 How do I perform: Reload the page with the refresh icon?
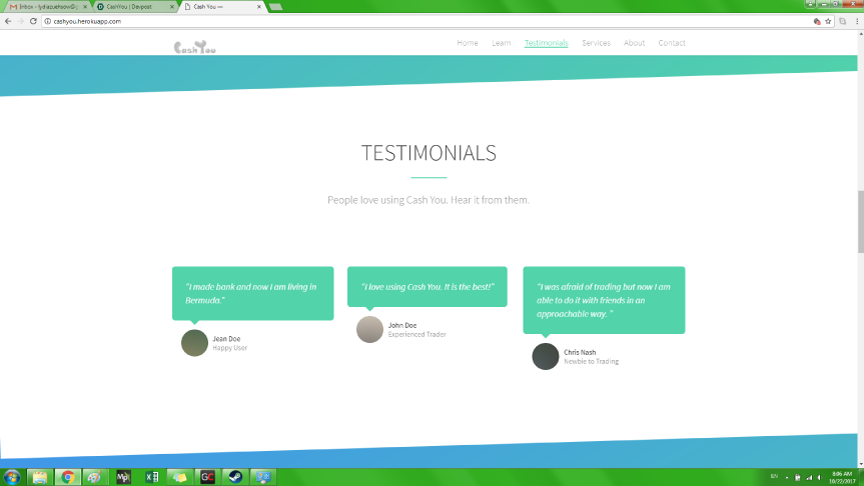pos(33,21)
